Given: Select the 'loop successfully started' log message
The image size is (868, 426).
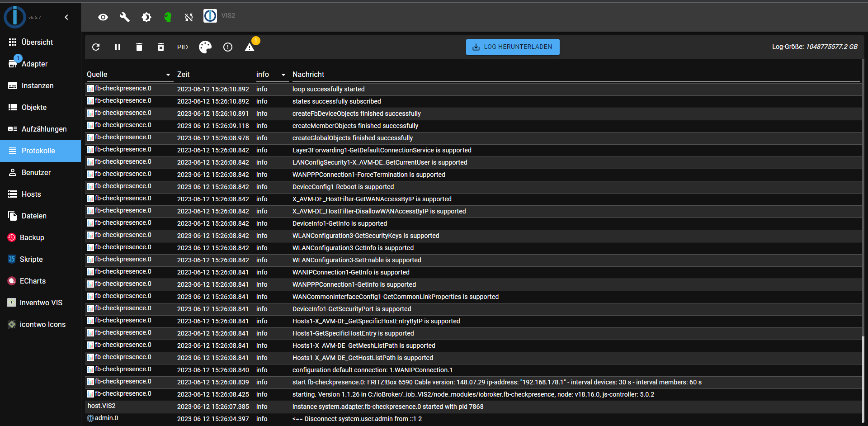Looking at the screenshot, I should click(328, 89).
